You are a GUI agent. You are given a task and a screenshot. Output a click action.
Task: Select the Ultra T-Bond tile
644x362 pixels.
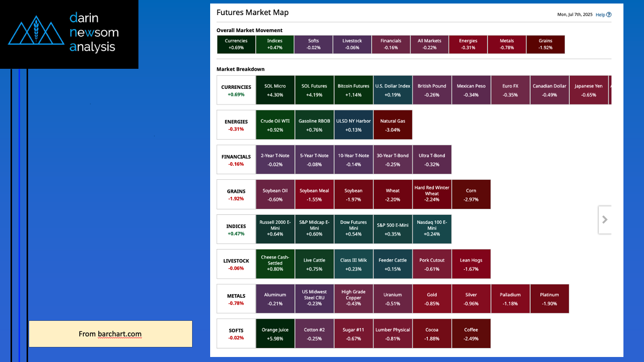pyautogui.click(x=432, y=160)
